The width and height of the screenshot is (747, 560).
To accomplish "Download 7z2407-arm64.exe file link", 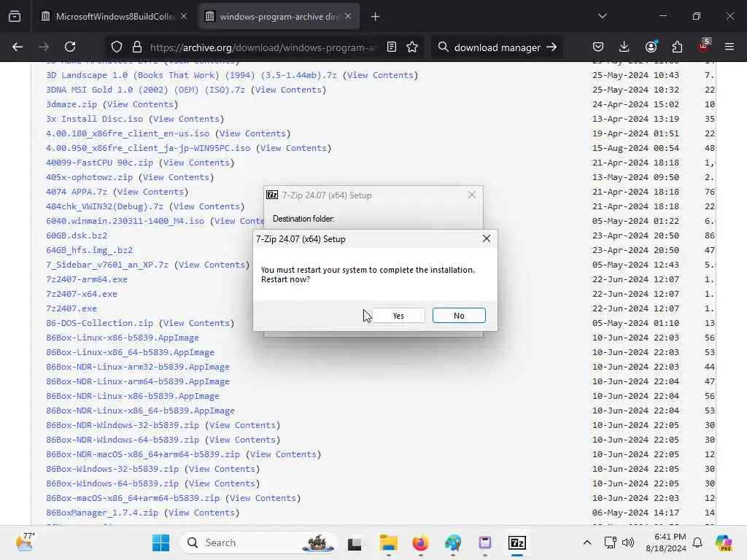I will click(87, 279).
